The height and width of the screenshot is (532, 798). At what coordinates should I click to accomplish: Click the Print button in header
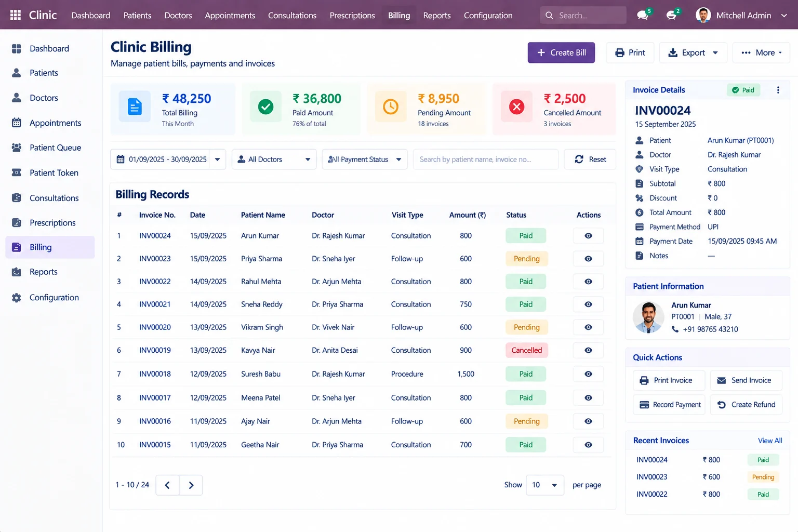coord(630,52)
